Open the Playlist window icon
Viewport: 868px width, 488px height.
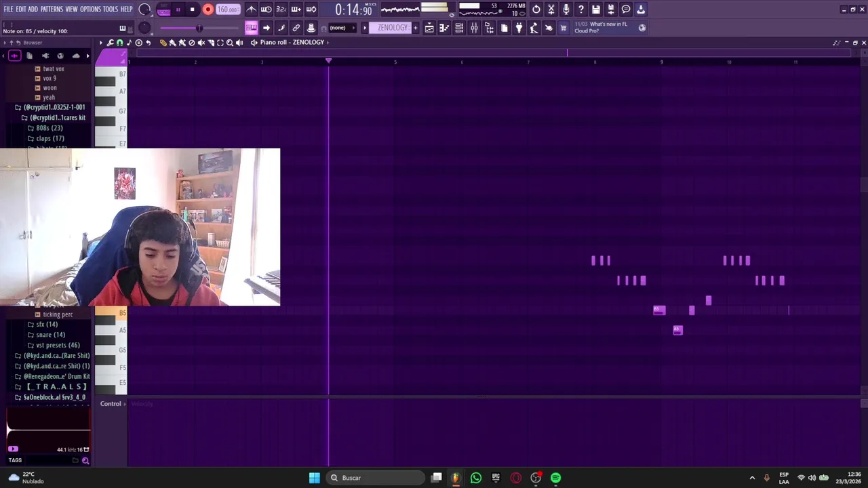pos(429,28)
